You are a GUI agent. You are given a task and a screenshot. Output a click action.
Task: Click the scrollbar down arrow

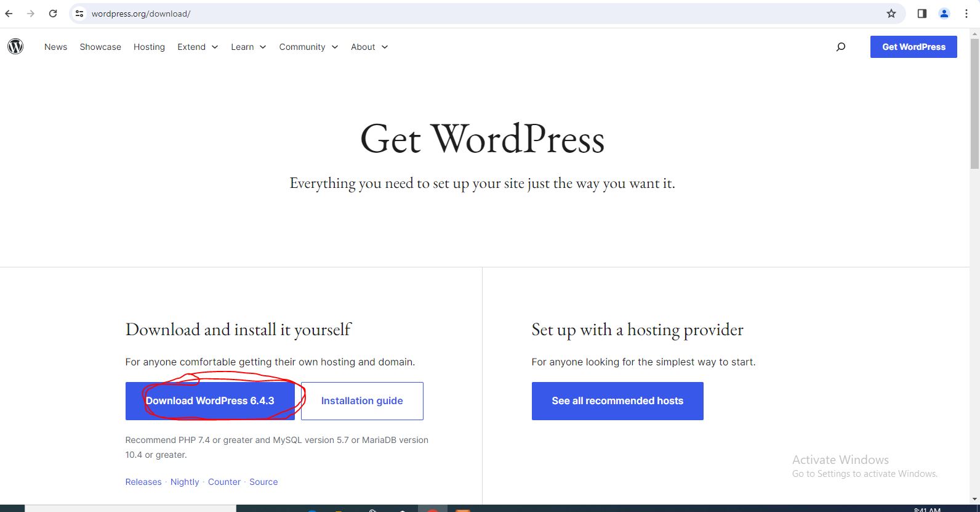[974, 500]
